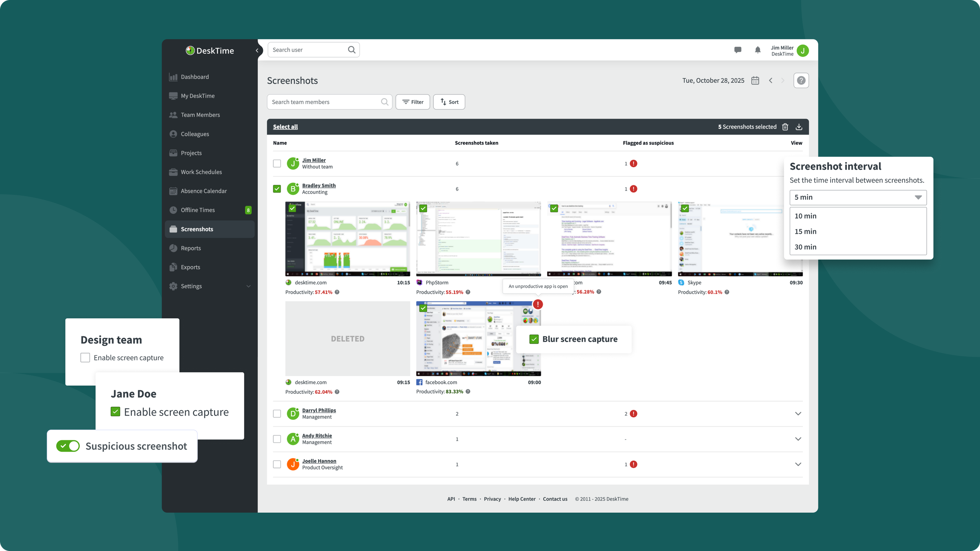980x551 pixels.
Task: Open the Reports sidebar item
Action: click(x=191, y=248)
